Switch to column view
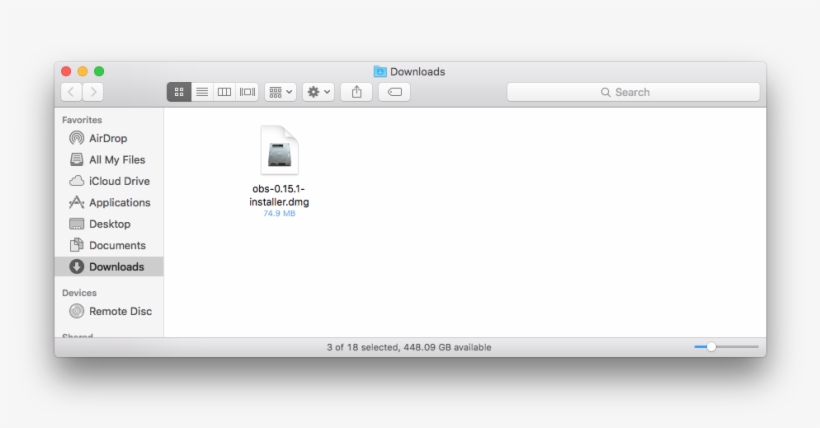The width and height of the screenshot is (820, 428). 224,92
